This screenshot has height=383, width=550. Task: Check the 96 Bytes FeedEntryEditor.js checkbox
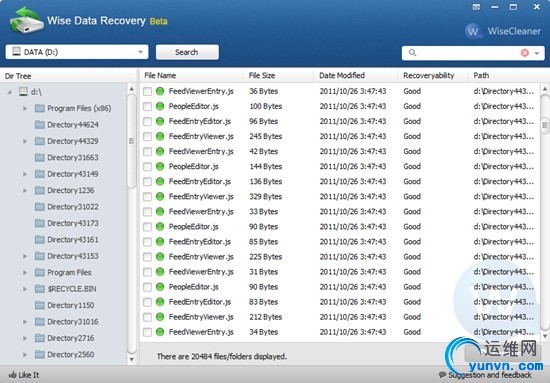(147, 122)
